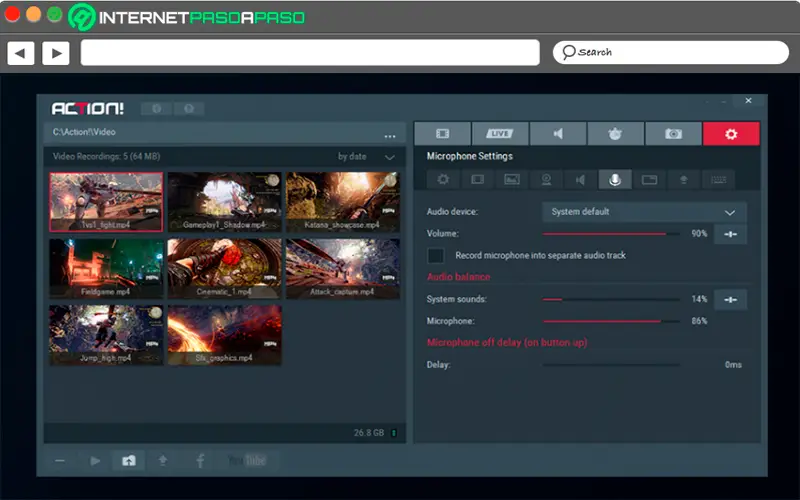800x500 pixels.
Task: Click the Microphone off delay heading
Action: 507,342
